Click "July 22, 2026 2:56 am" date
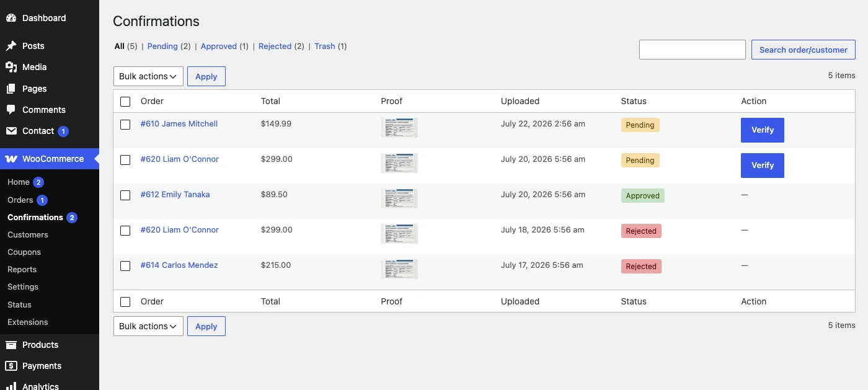 click(x=543, y=124)
